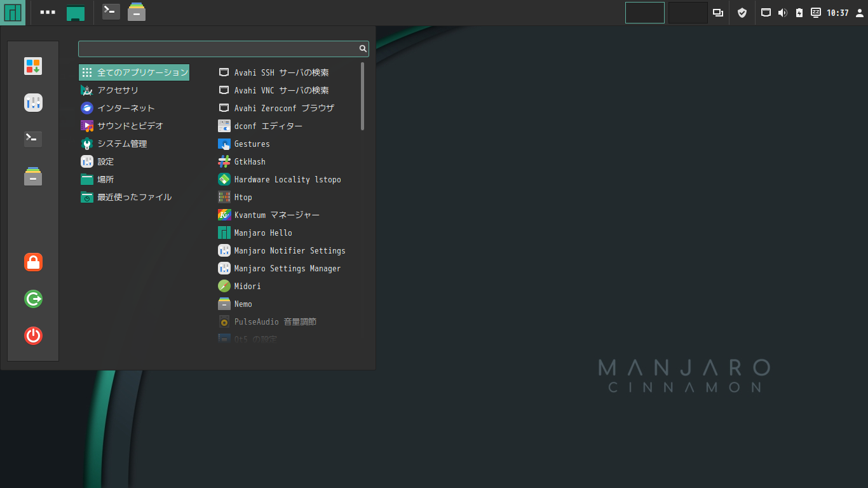This screenshot has height=488, width=868.
Task: Log out using the green arrow icon
Action: tap(33, 299)
